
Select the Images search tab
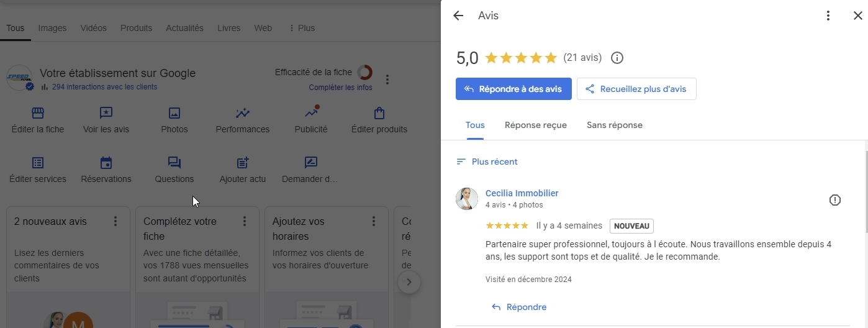click(x=52, y=28)
